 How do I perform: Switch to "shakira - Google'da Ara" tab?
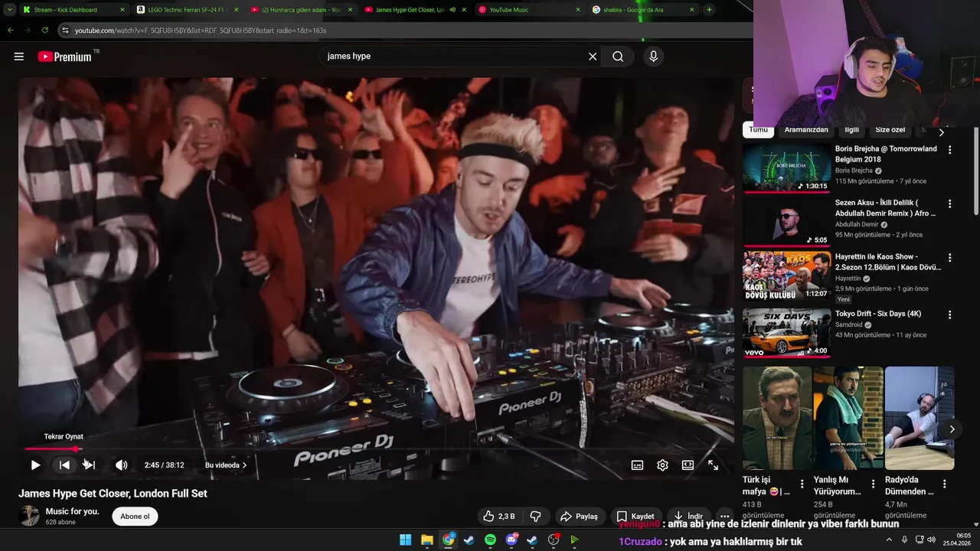point(643,10)
